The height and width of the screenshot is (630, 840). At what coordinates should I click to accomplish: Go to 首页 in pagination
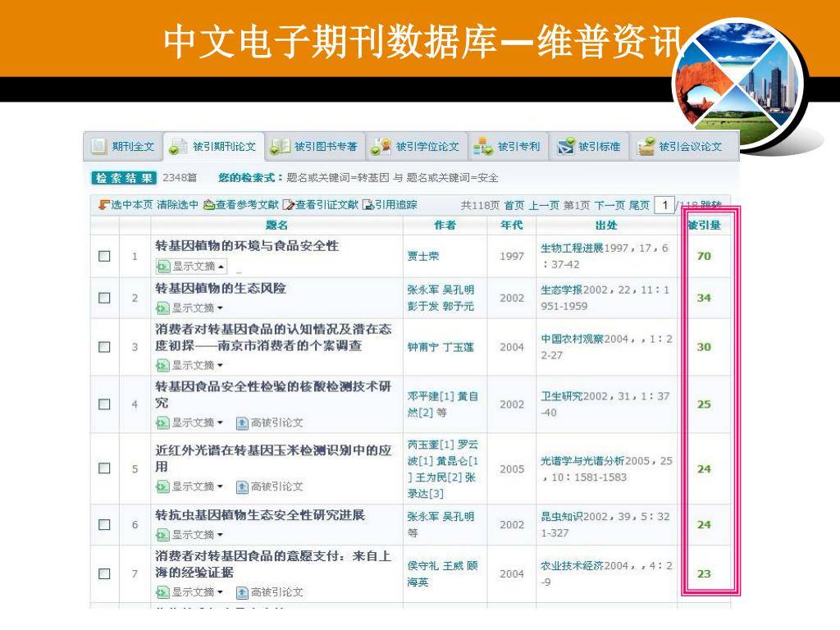514,205
